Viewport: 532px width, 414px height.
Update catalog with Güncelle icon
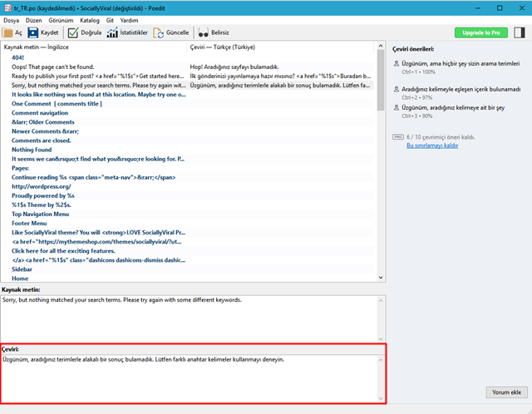pyautogui.click(x=159, y=33)
